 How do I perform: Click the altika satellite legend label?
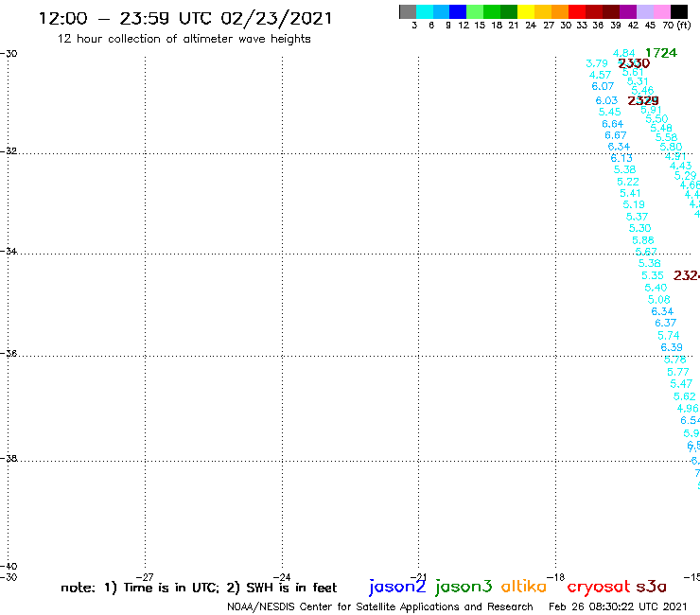tap(524, 587)
